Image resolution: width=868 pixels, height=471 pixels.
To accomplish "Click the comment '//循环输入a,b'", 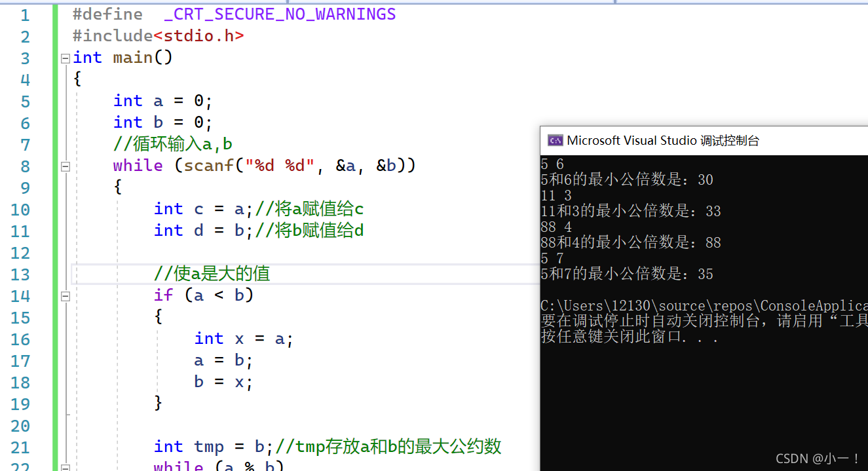I will click(x=173, y=144).
